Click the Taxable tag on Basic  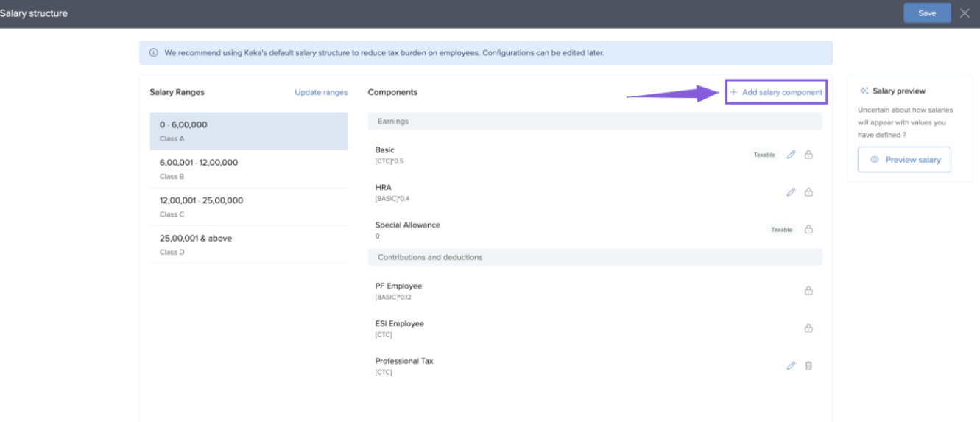764,155
